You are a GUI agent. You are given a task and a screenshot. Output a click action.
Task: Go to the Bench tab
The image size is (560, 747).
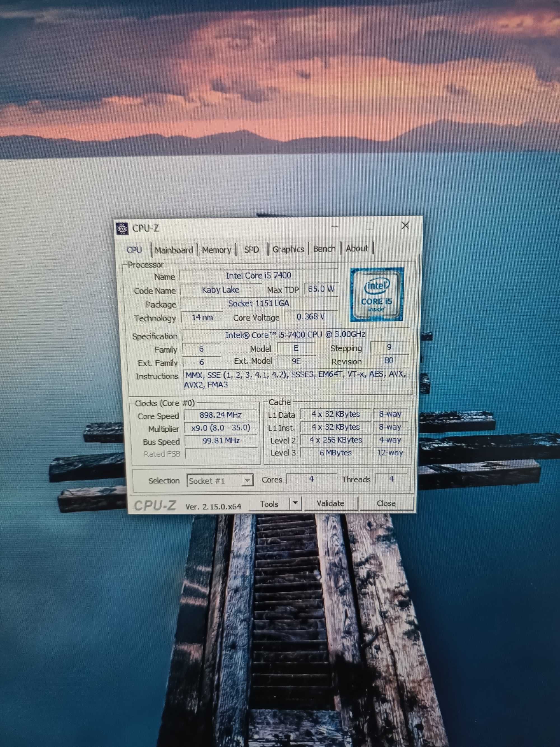point(325,248)
